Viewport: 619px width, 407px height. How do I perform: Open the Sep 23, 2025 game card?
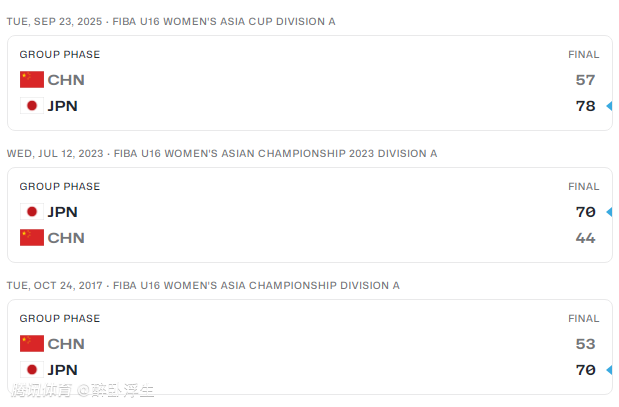point(310,83)
